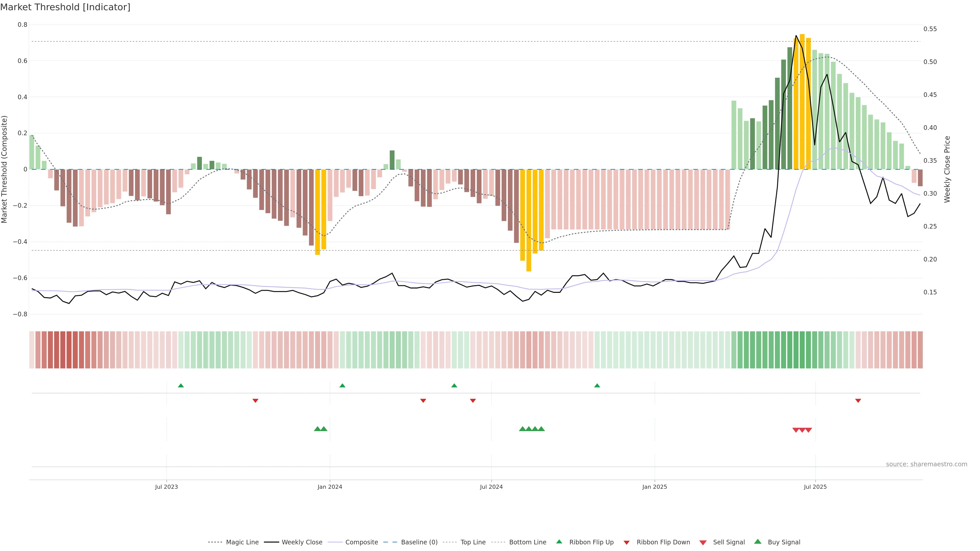
Task: Hide the Weekly Close series via legend
Action: click(302, 542)
